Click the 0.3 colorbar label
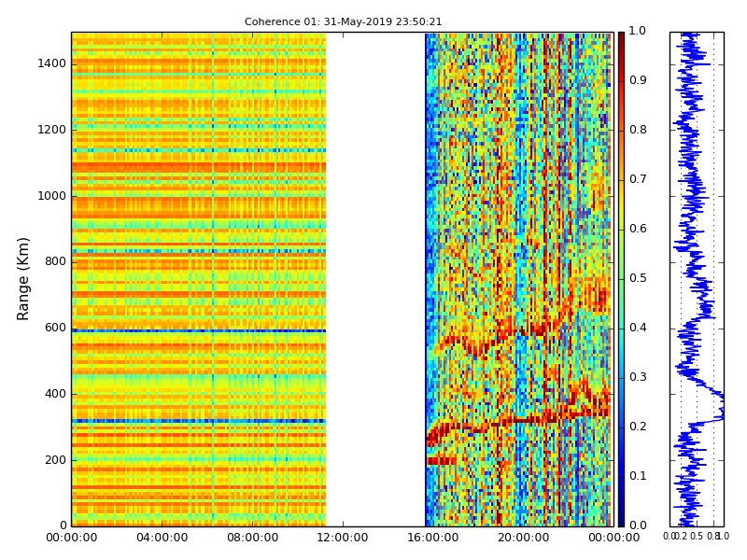This screenshot has height=560, width=747. (x=638, y=377)
